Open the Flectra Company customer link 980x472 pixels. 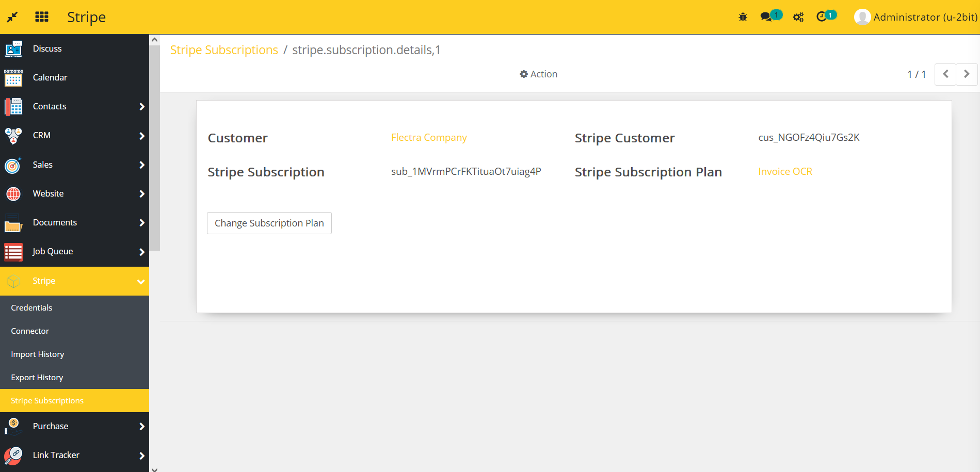[x=429, y=137]
